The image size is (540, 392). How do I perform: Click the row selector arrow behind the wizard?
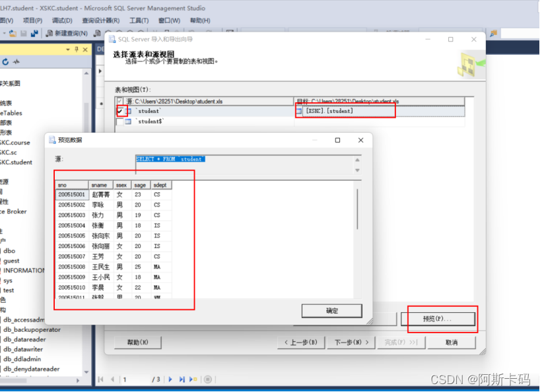coord(100,71)
